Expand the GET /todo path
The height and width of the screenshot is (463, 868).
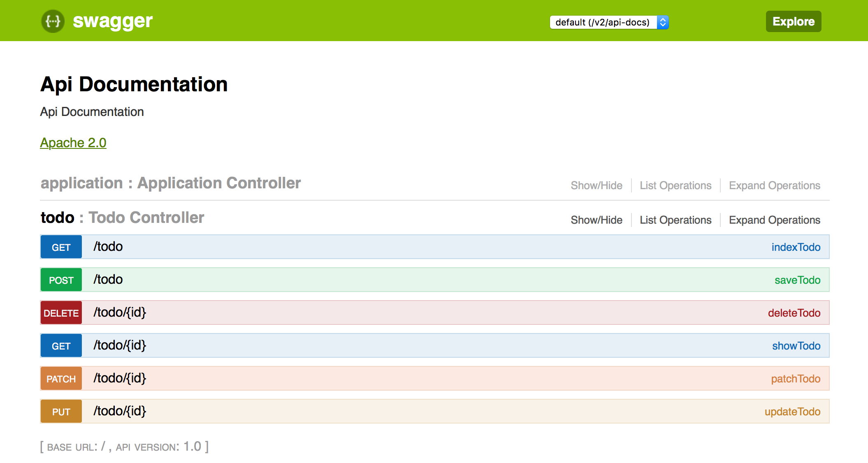click(108, 247)
